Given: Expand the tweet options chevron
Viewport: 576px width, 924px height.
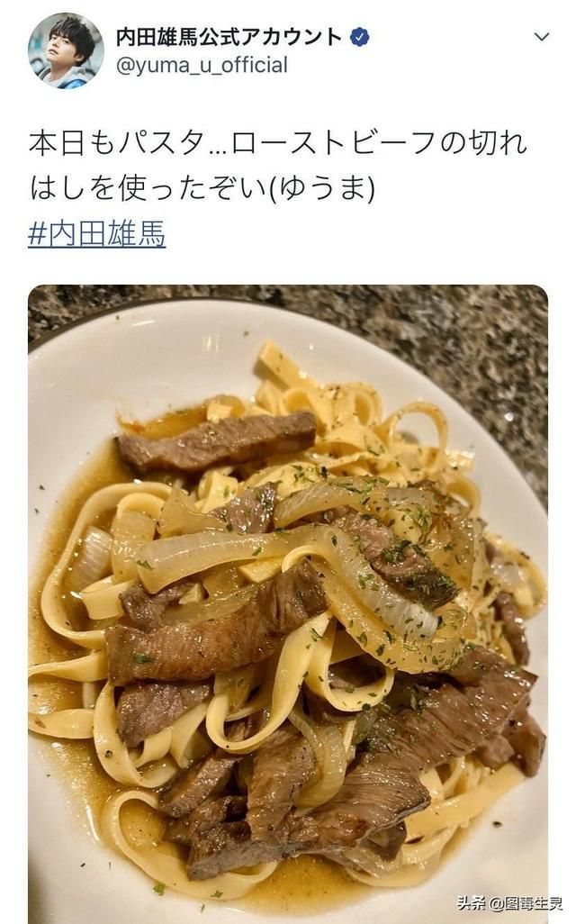Looking at the screenshot, I should pyautogui.click(x=541, y=37).
